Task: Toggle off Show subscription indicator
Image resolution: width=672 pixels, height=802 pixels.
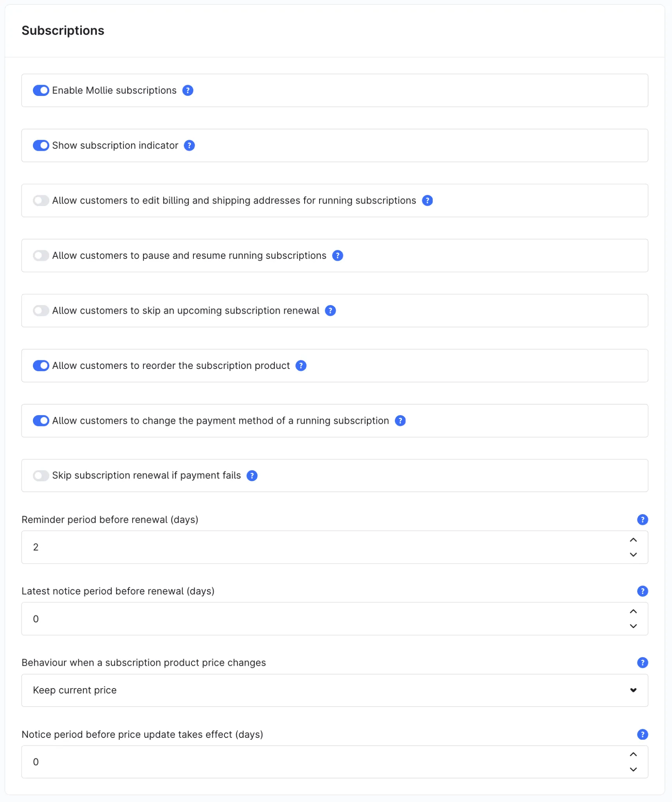Action: pyautogui.click(x=41, y=146)
